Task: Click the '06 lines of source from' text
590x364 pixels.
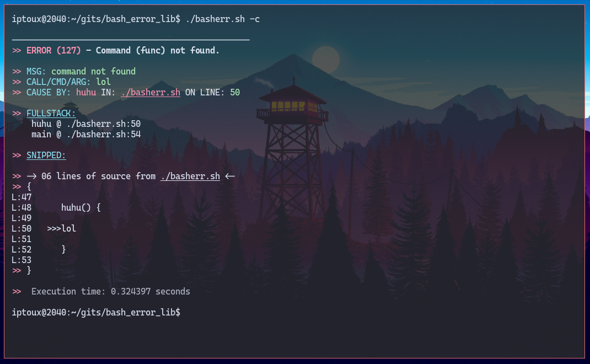Action: (x=98, y=176)
